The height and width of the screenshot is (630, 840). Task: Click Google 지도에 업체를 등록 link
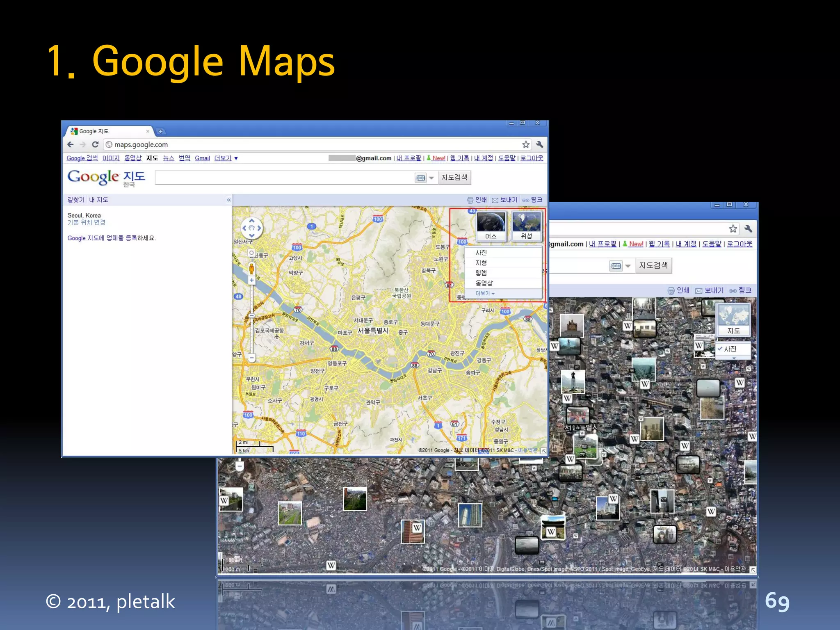102,238
